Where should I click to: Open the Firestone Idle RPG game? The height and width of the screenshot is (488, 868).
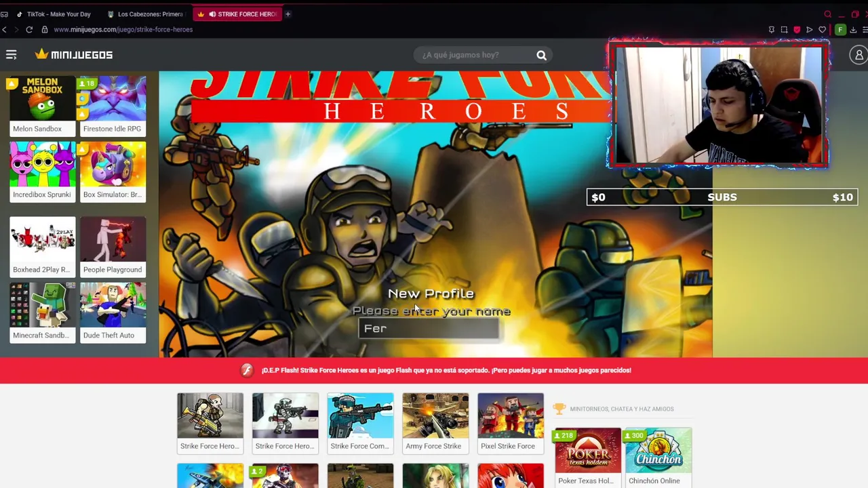point(113,106)
